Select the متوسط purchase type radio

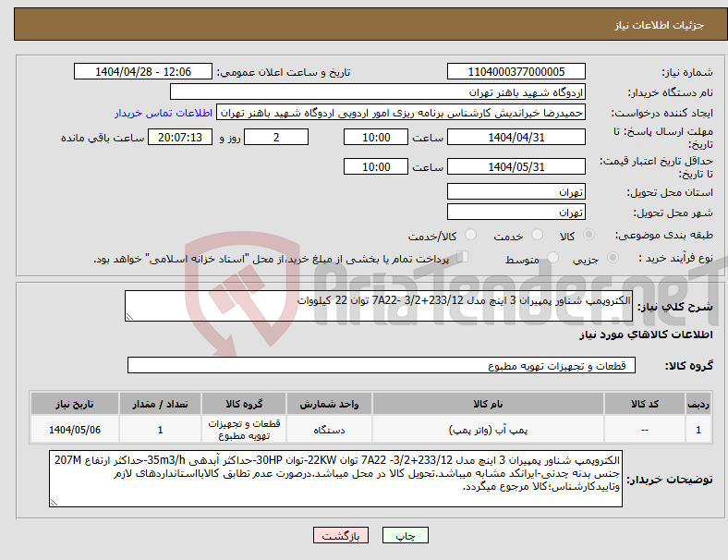click(552, 257)
